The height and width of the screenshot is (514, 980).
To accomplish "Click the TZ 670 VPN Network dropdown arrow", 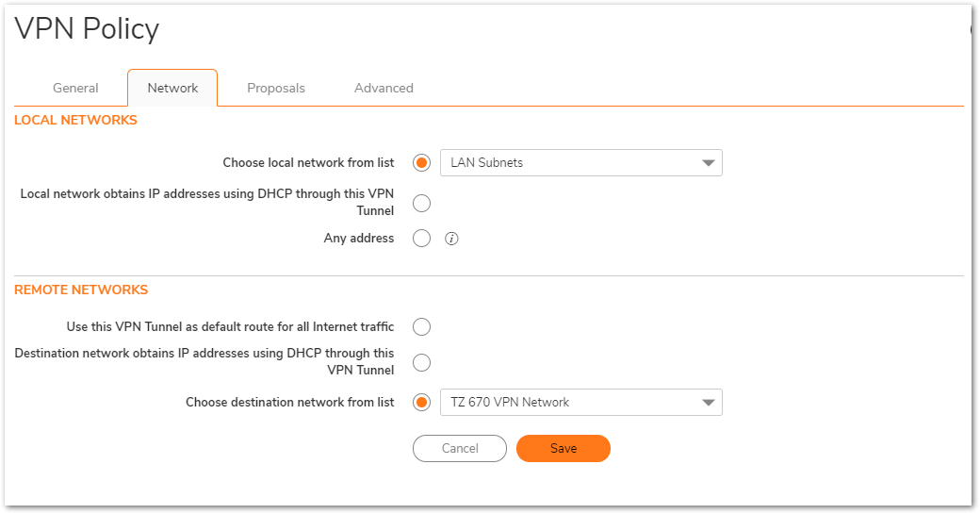I will (708, 403).
